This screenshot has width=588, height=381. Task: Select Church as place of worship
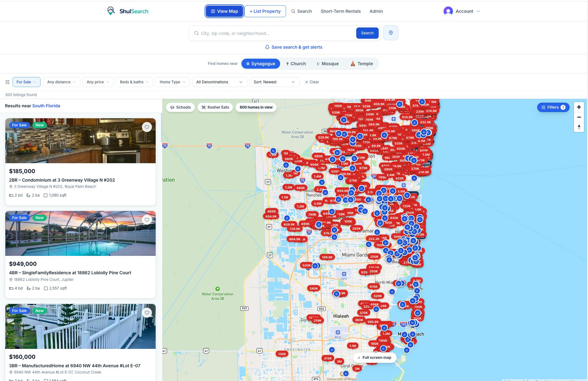(x=296, y=64)
